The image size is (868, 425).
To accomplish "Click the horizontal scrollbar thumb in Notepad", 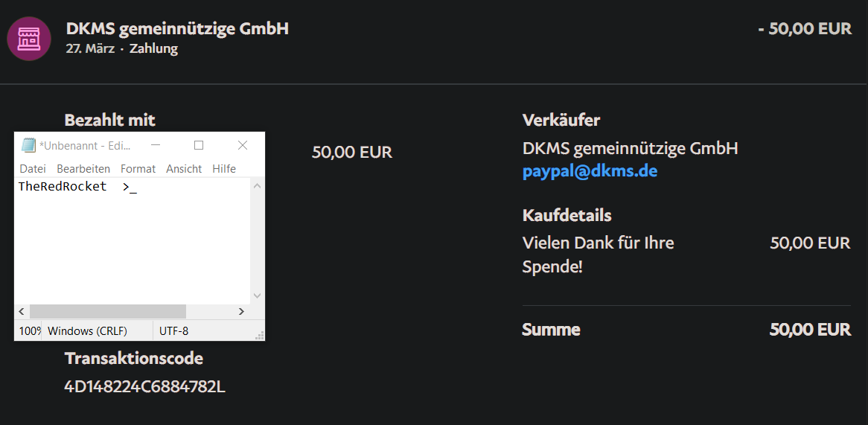I will (107, 311).
